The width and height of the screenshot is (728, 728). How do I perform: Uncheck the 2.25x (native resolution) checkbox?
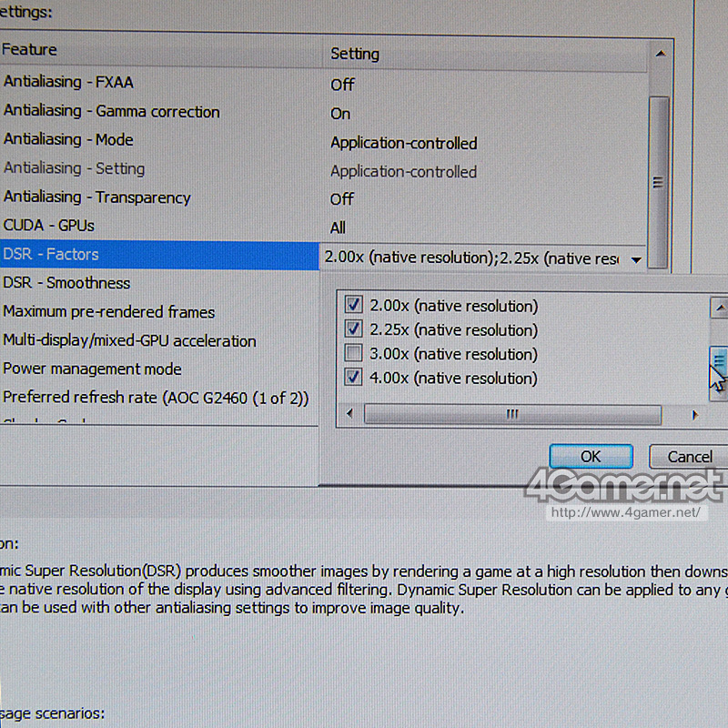353,329
